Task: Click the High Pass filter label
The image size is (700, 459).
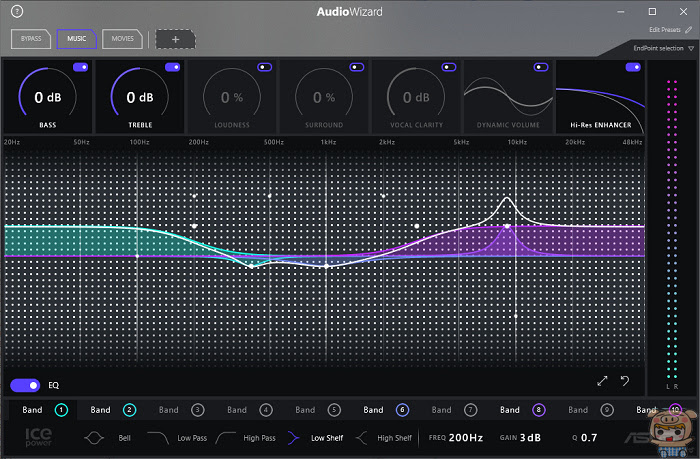Action: click(x=259, y=438)
